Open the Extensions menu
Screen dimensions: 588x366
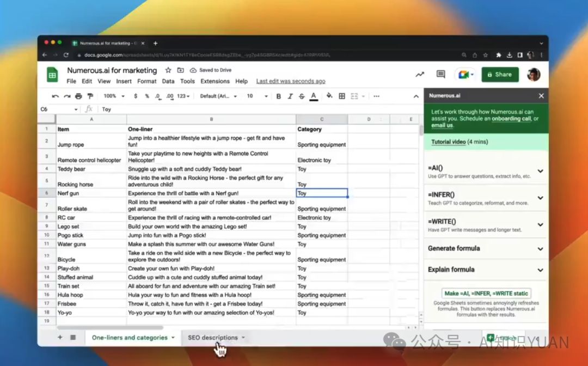pyautogui.click(x=215, y=81)
